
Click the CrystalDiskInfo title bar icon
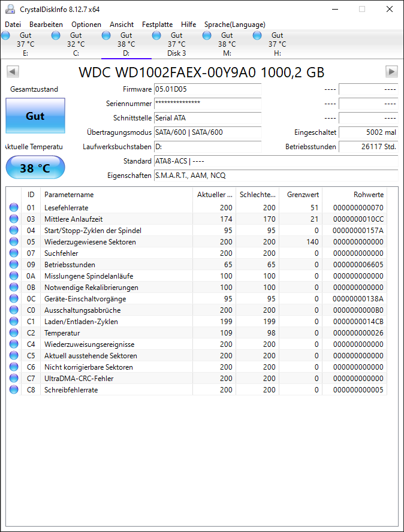[x=11, y=9]
